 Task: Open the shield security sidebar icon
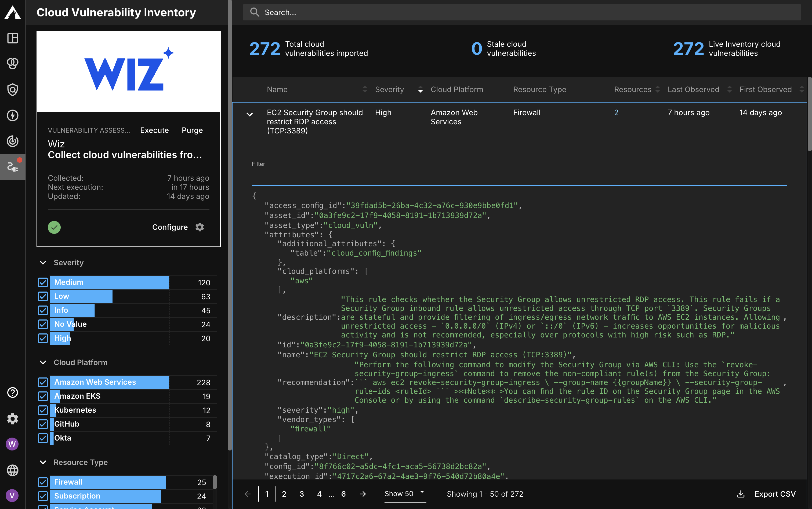(x=12, y=90)
